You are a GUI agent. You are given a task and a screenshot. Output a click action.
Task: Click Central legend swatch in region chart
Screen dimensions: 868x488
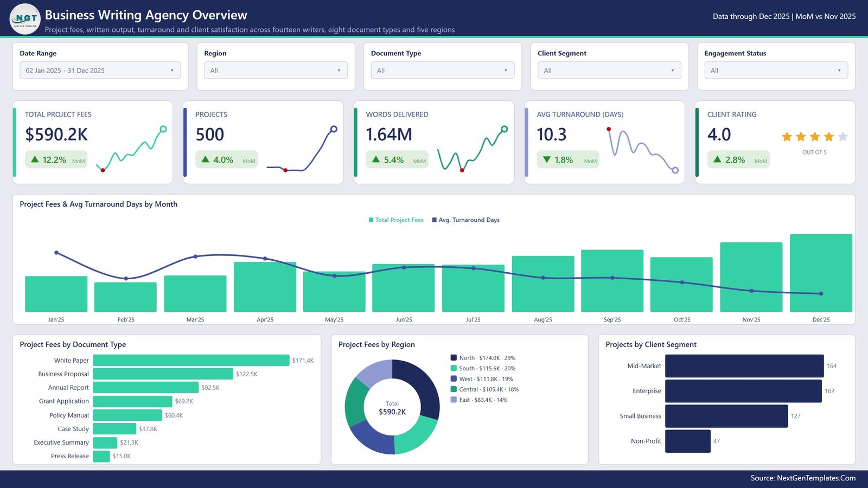click(454, 389)
